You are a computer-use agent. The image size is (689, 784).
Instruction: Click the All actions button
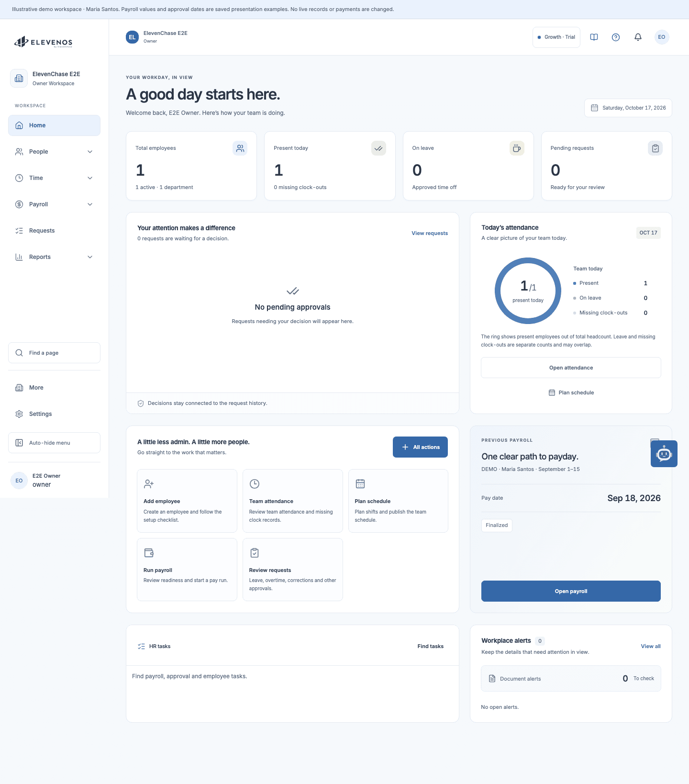pyautogui.click(x=420, y=447)
